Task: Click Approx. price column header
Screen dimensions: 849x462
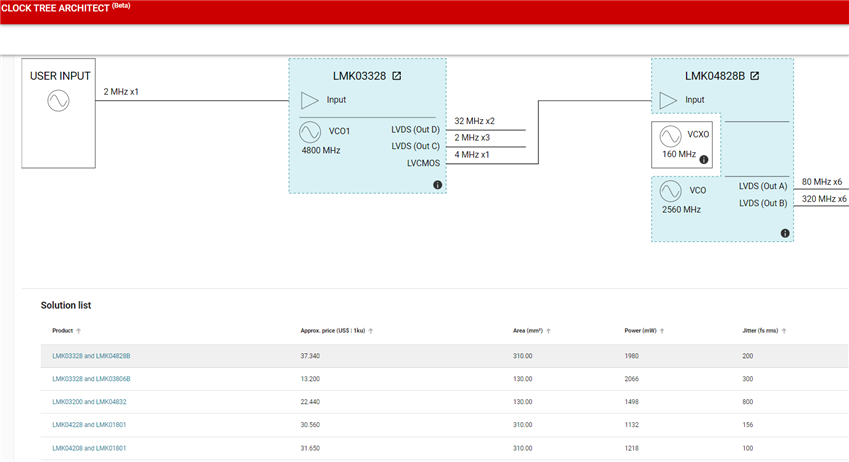Action: [332, 330]
